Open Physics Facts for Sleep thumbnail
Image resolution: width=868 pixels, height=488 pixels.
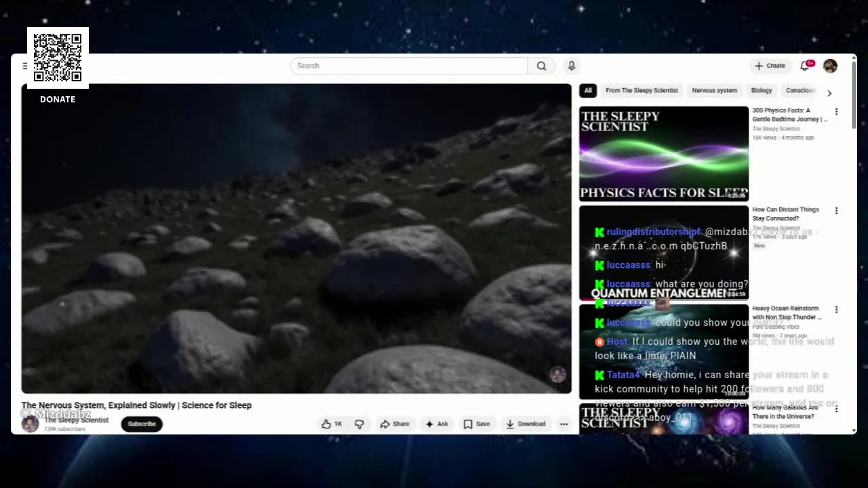664,154
